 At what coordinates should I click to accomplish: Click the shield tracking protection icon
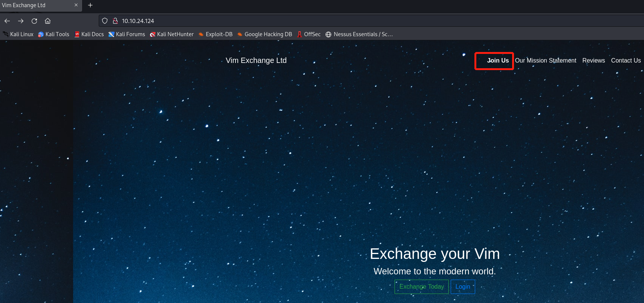tap(105, 21)
